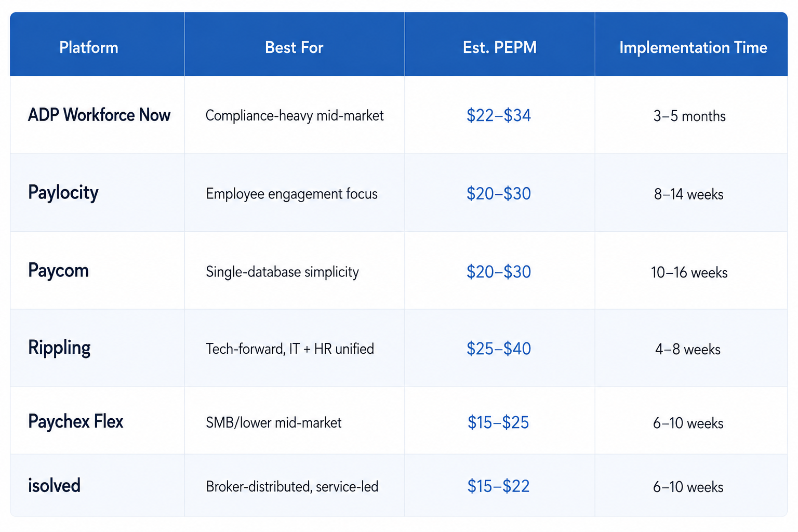
Task: Click the "$15–$22" price for isolved
Action: [x=498, y=486]
